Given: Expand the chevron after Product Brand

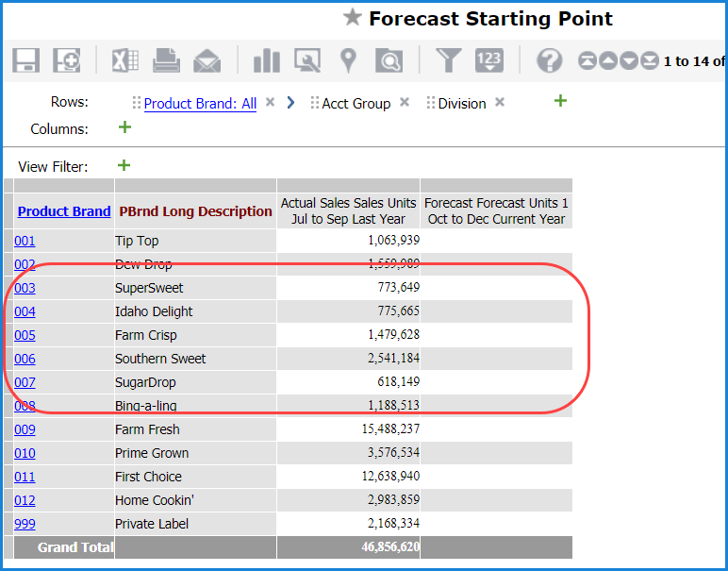Looking at the screenshot, I should (x=290, y=103).
